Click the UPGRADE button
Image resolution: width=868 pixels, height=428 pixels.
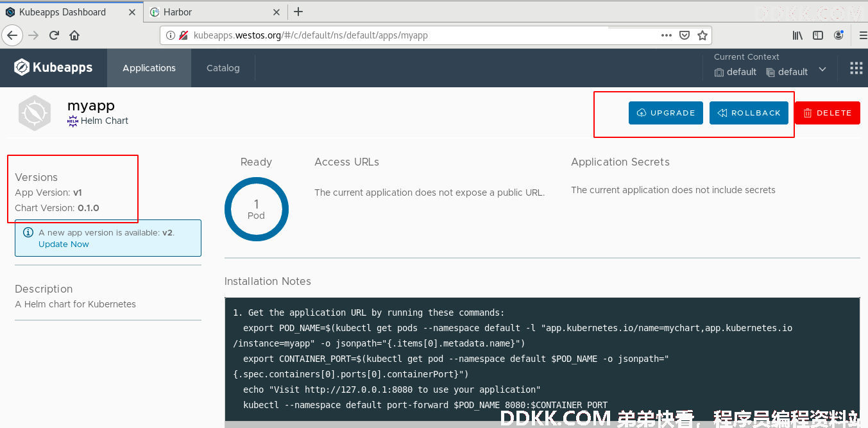666,113
